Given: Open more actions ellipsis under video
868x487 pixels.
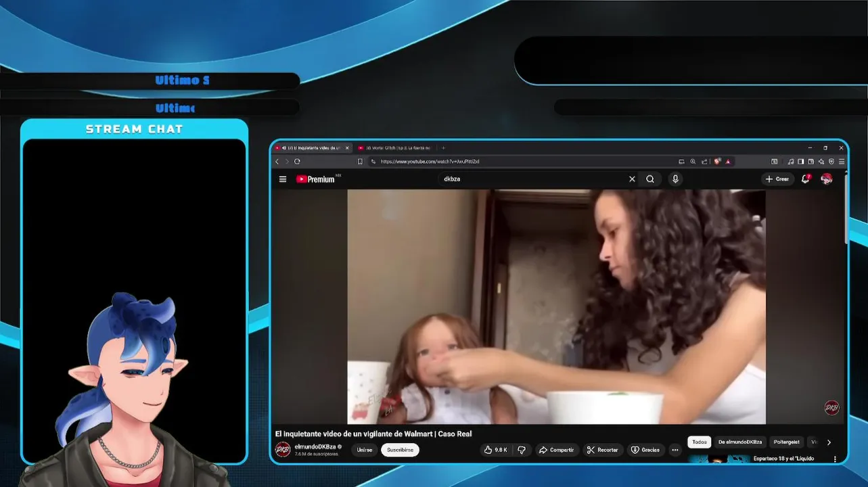Looking at the screenshot, I should (675, 450).
